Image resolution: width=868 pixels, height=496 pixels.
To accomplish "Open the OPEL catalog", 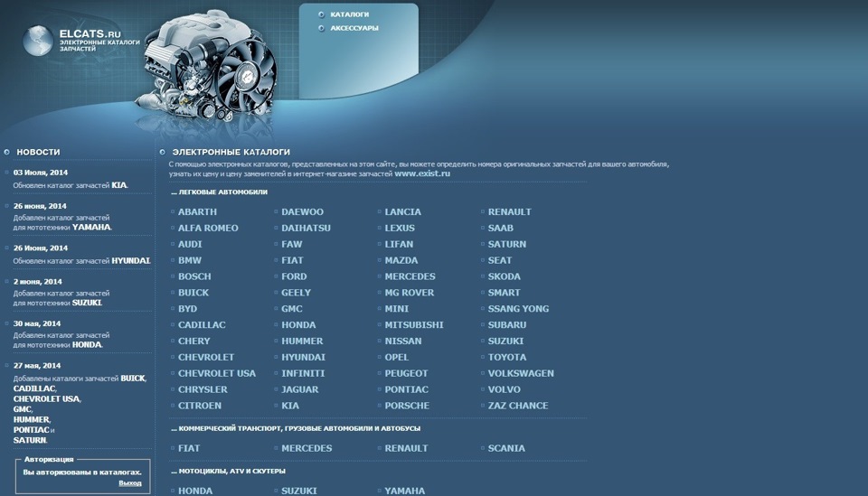I will [x=396, y=357].
